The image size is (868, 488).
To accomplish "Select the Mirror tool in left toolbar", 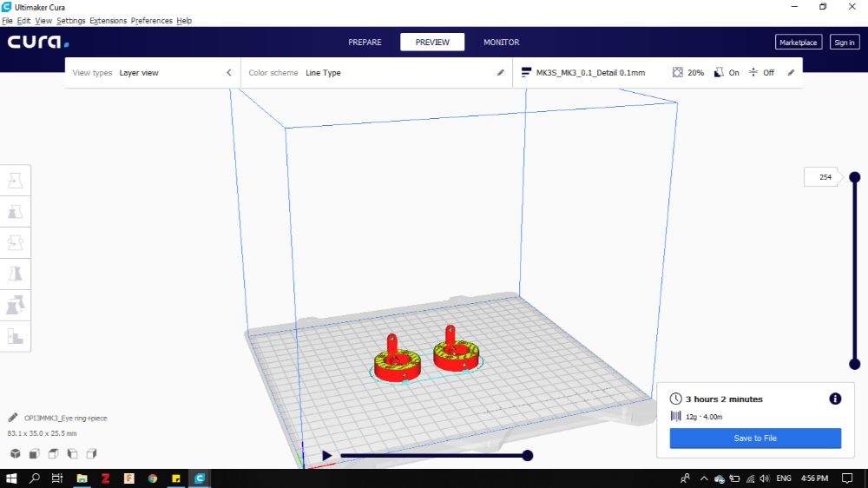I will [16, 274].
